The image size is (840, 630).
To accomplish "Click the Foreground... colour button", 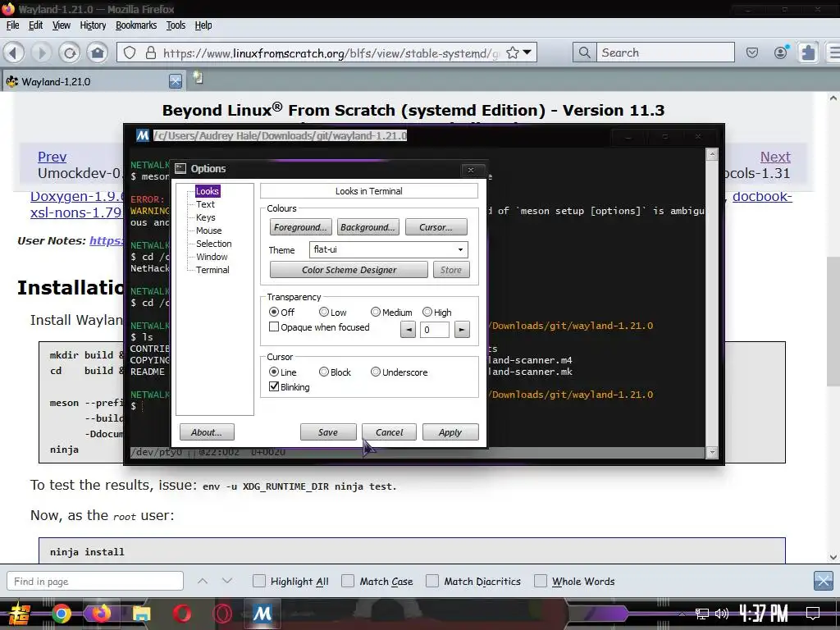I will (300, 227).
